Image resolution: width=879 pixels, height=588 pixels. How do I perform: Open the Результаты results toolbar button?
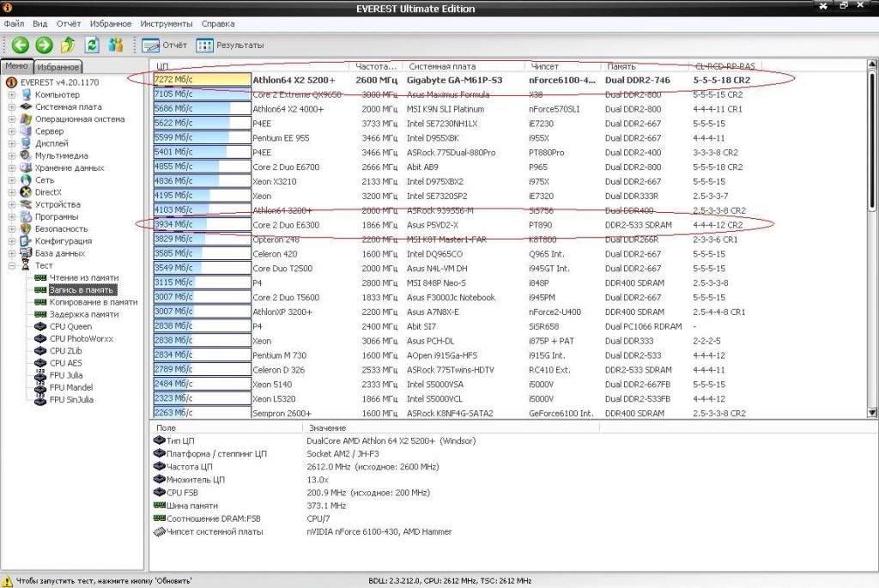point(230,45)
